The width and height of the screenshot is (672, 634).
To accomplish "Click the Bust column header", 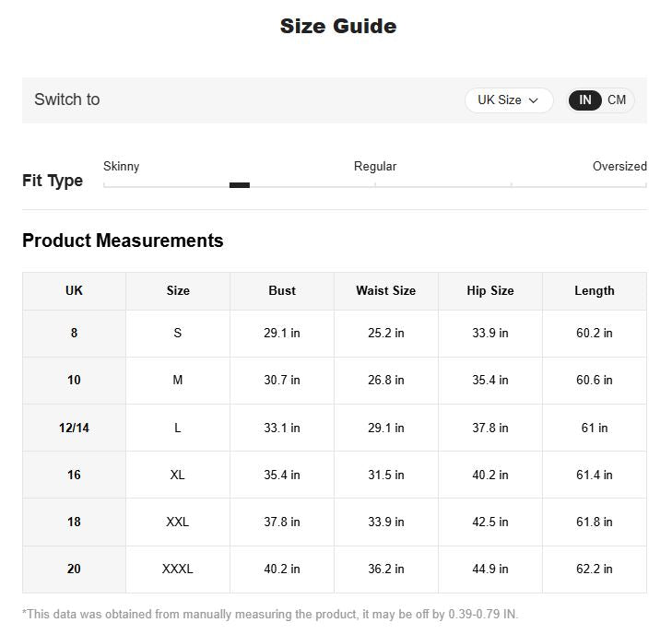I will [x=282, y=290].
